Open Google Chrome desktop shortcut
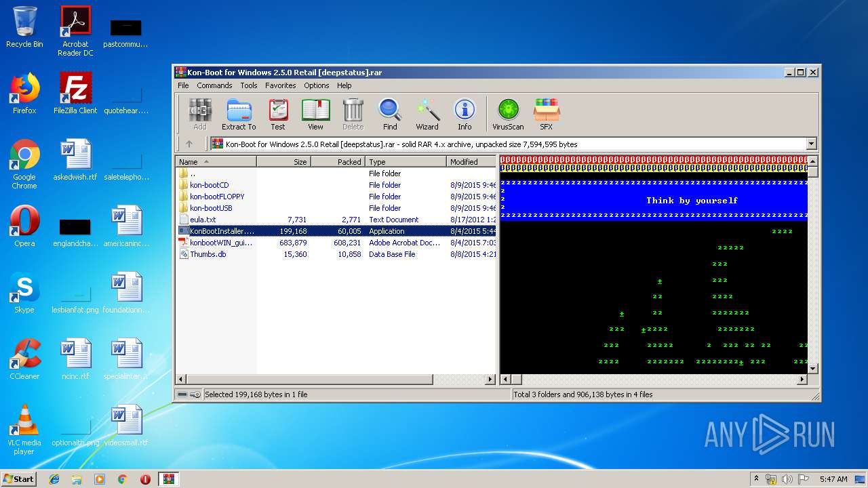868x488 pixels. click(24, 164)
